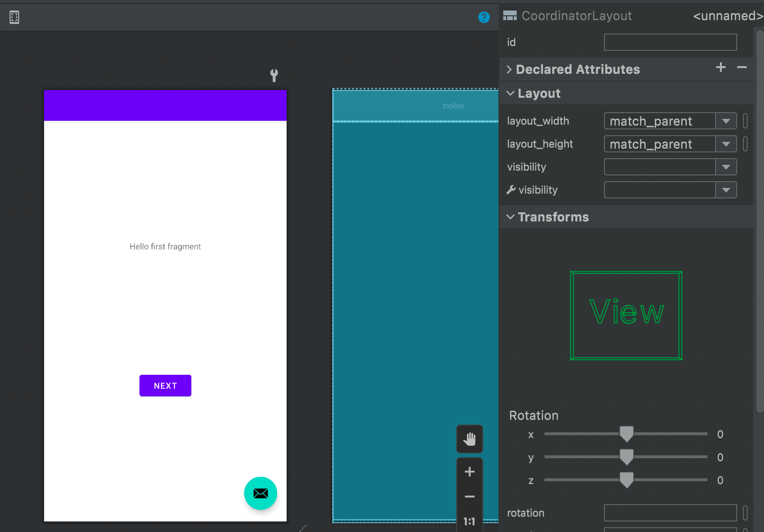
Task: Click the Rotation x slider handle
Action: point(626,434)
